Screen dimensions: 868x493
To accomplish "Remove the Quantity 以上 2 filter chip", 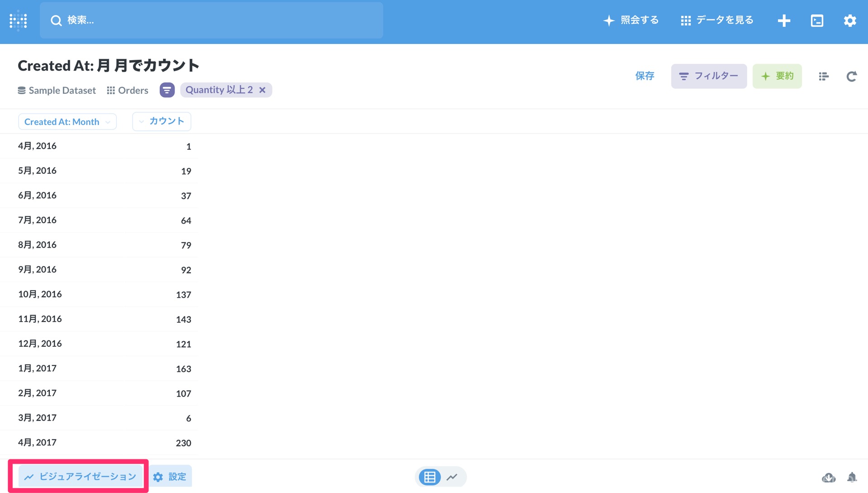I will 262,90.
